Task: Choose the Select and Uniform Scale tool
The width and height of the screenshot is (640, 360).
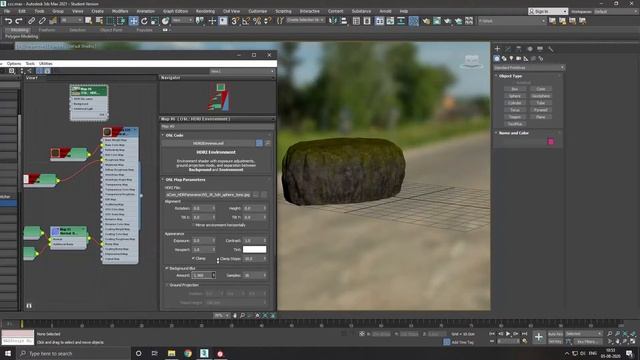Action: click(155, 21)
